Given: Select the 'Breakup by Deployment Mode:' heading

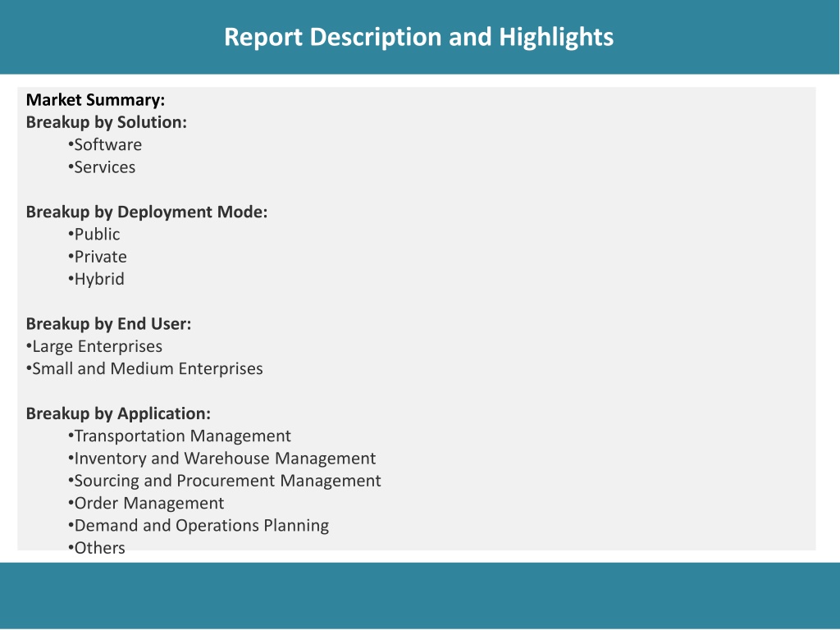Looking at the screenshot, I should pos(147,212).
